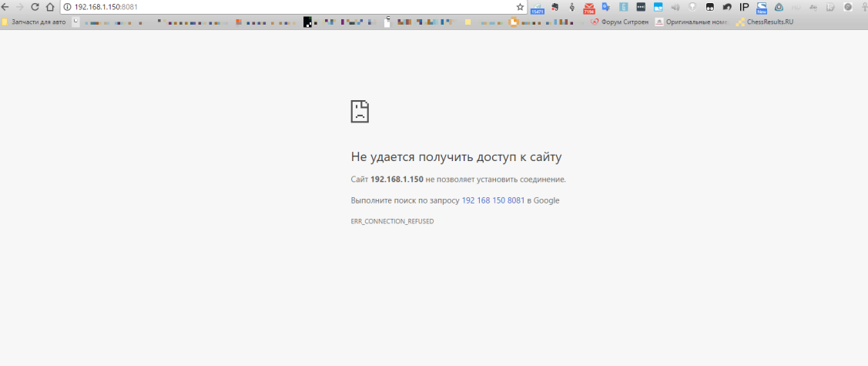Image resolution: width=868 pixels, height=366 pixels.
Task: Go to the browser home page icon
Action: [x=50, y=7]
